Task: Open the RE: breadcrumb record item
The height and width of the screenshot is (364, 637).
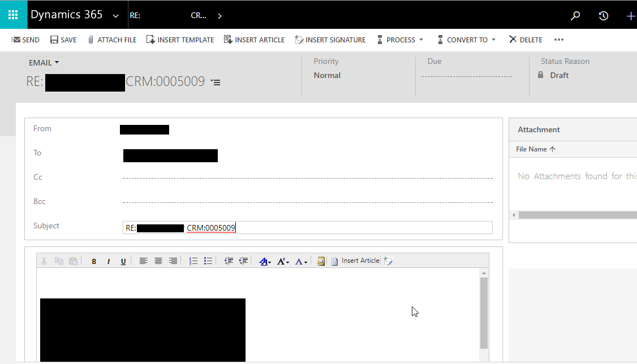Action: click(x=168, y=15)
